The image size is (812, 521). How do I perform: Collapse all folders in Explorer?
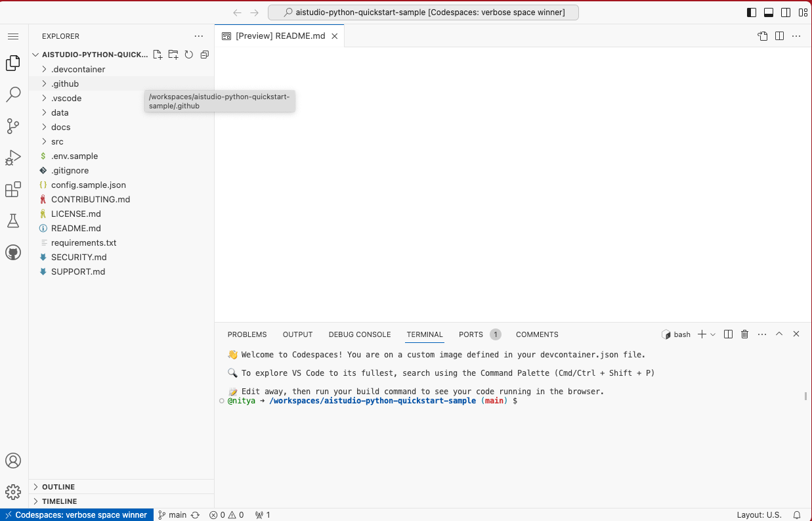pos(205,55)
